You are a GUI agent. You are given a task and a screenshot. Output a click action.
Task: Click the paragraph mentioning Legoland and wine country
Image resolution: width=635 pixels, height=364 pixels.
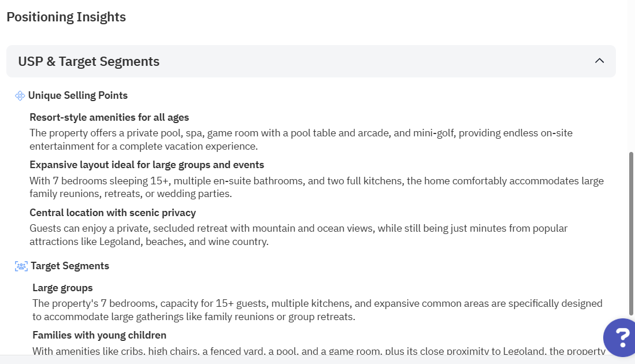[298, 235]
